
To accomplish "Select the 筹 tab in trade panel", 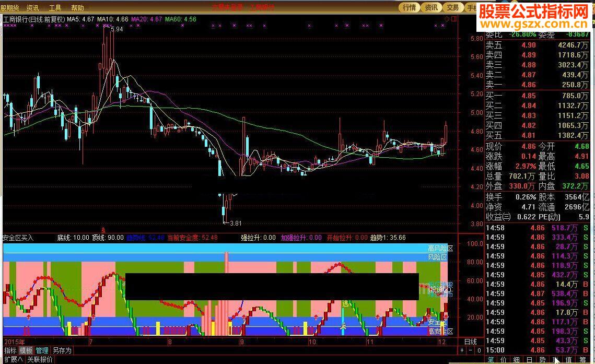I will [582, 360].
